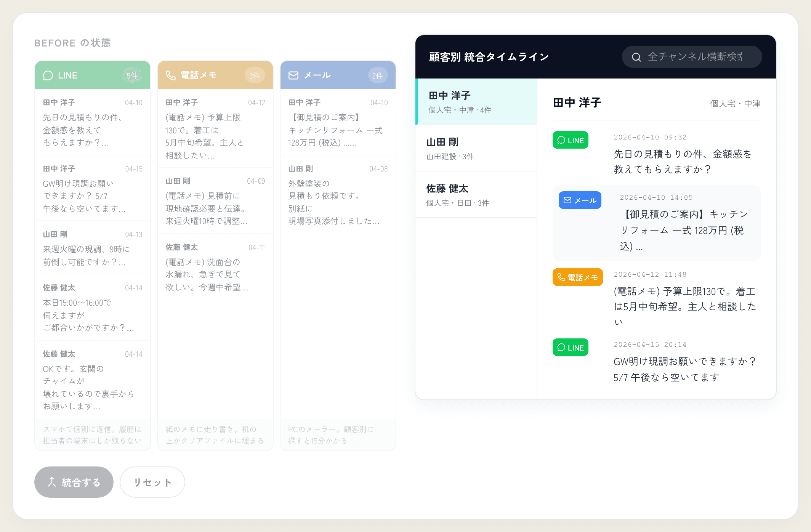Click the 個人宅・中津 label in detail header
The width and height of the screenshot is (811, 532).
point(735,104)
